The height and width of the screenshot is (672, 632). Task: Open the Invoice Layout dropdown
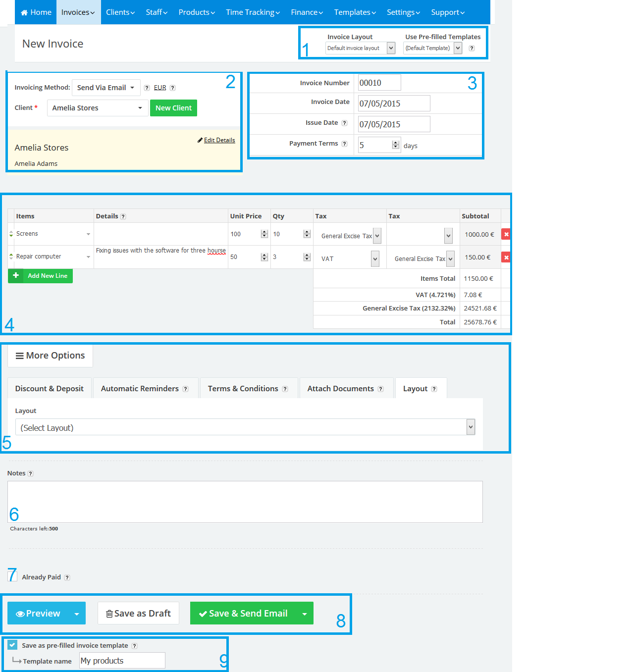tap(360, 48)
